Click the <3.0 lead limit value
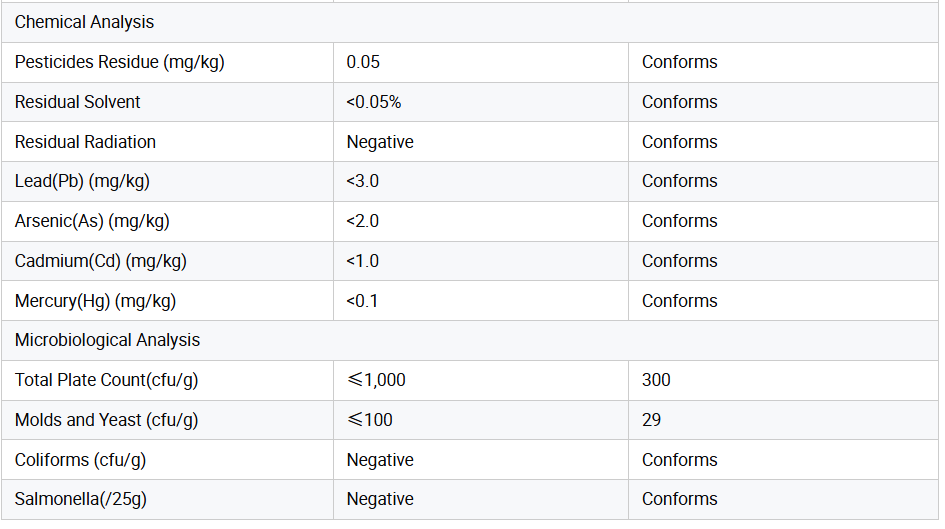This screenshot has height=529, width=945. pos(363,181)
